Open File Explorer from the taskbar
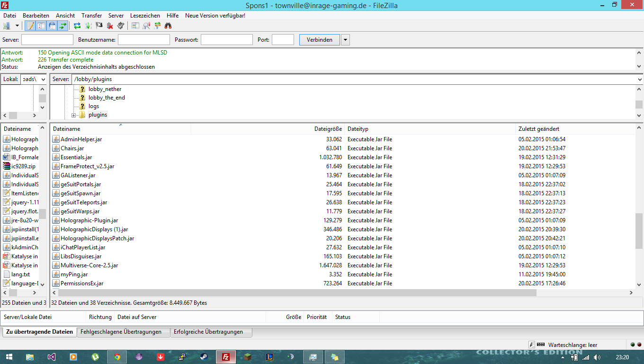 coord(29,357)
